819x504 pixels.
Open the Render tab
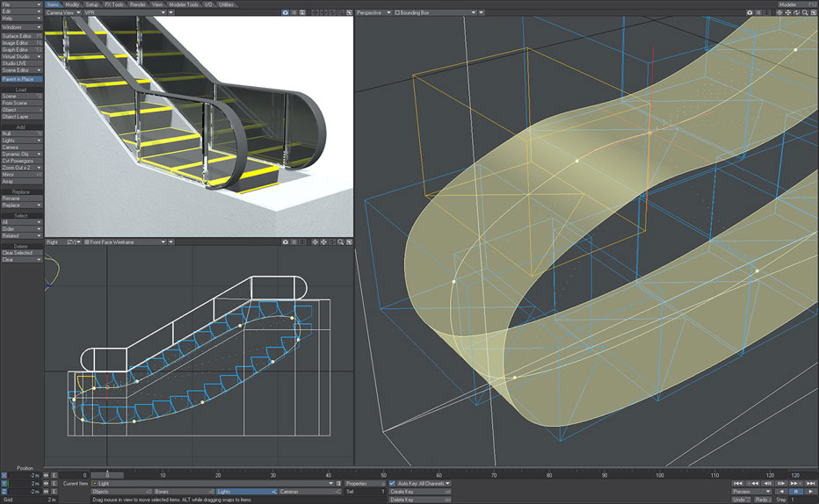[138, 4]
